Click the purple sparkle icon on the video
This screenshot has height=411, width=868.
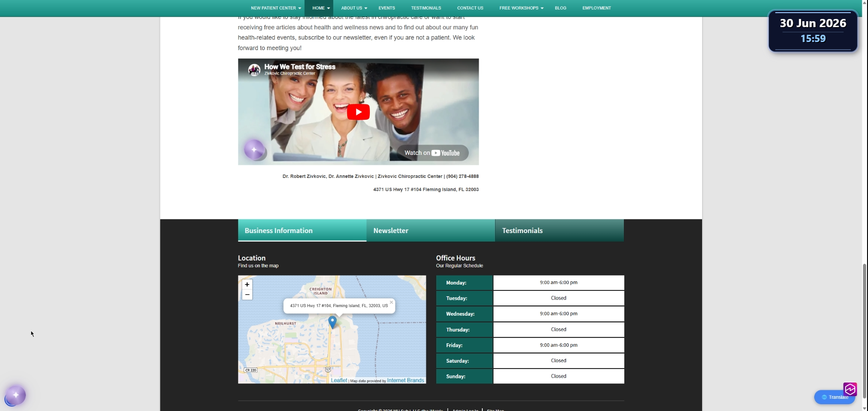click(x=254, y=149)
